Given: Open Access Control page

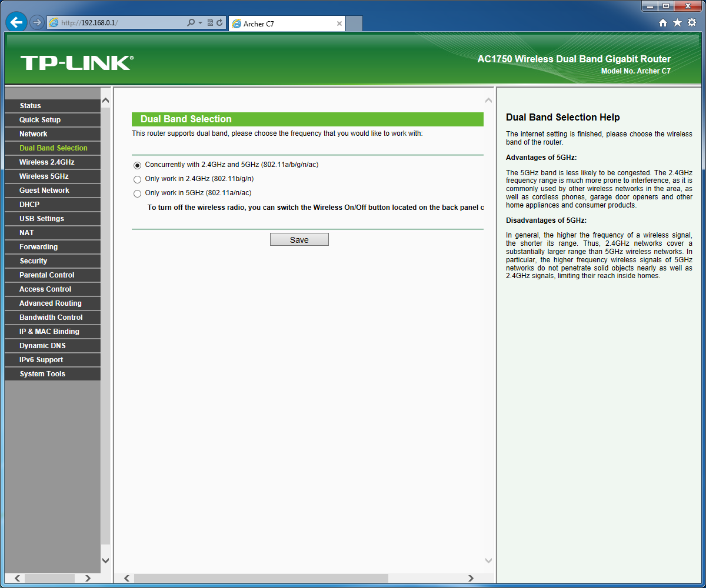Looking at the screenshot, I should click(x=52, y=289).
